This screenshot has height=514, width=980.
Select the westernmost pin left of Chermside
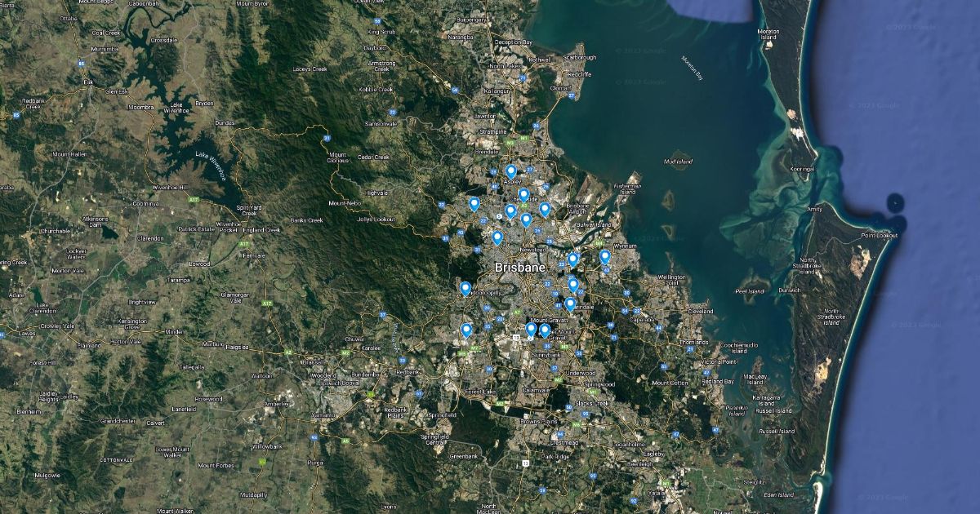(x=474, y=203)
